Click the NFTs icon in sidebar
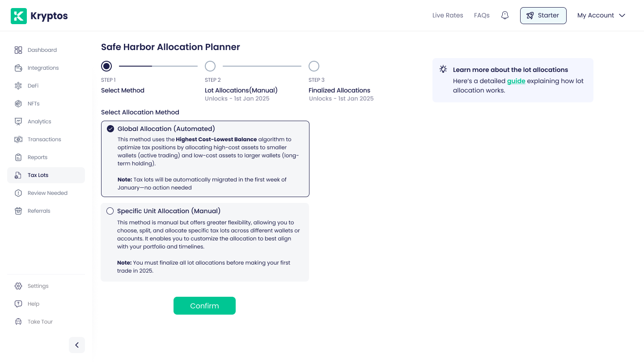This screenshot has height=362, width=644. pos(18,104)
